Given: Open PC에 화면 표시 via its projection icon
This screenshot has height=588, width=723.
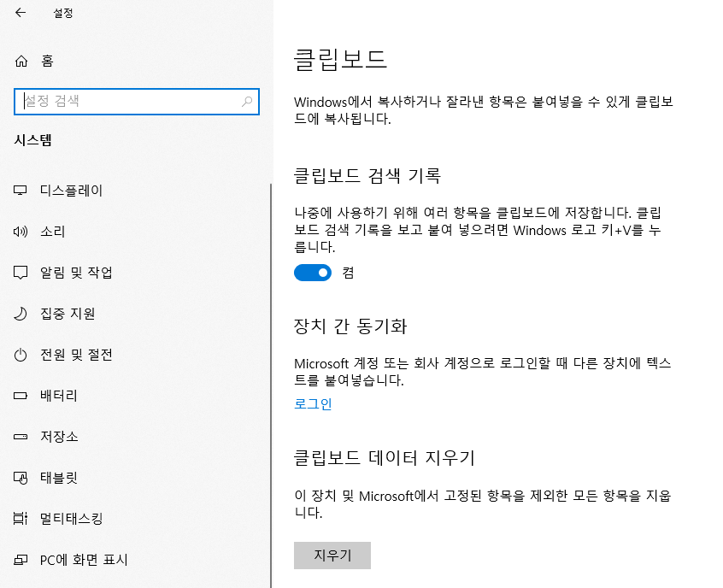Looking at the screenshot, I should [21, 560].
